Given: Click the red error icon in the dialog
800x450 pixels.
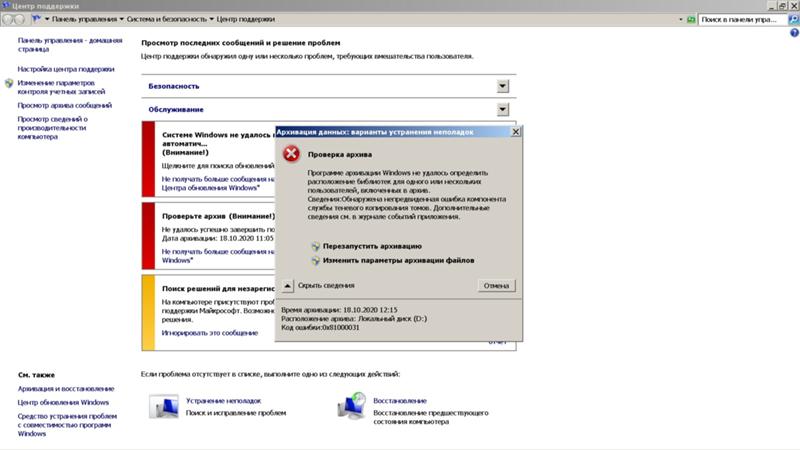Looking at the screenshot, I should pyautogui.click(x=291, y=154).
